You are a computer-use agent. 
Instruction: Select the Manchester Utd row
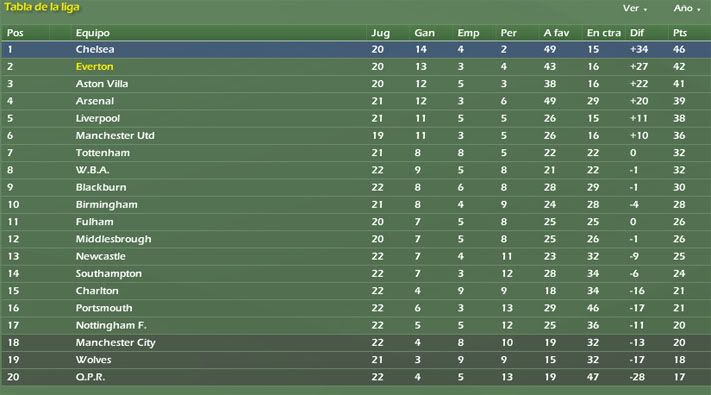(356, 136)
